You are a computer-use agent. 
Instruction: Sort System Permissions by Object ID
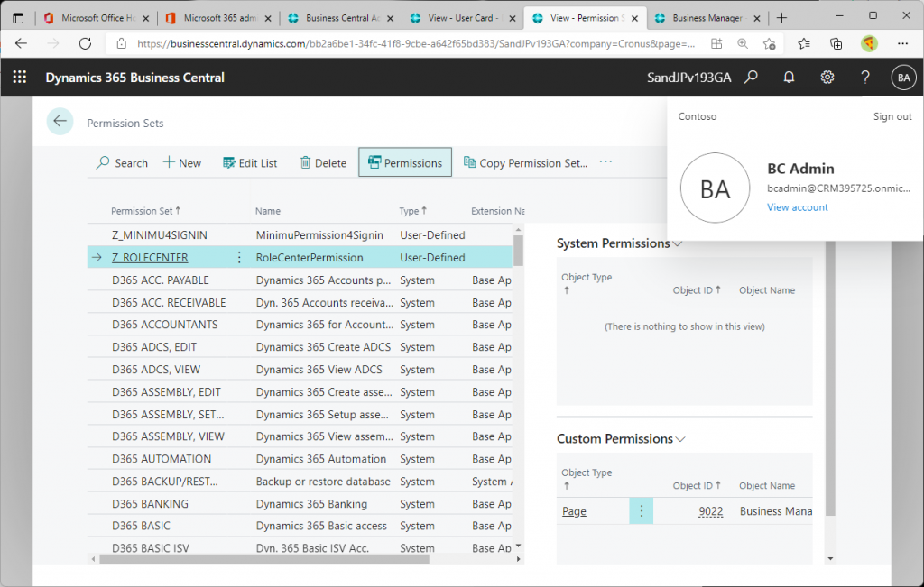(697, 289)
